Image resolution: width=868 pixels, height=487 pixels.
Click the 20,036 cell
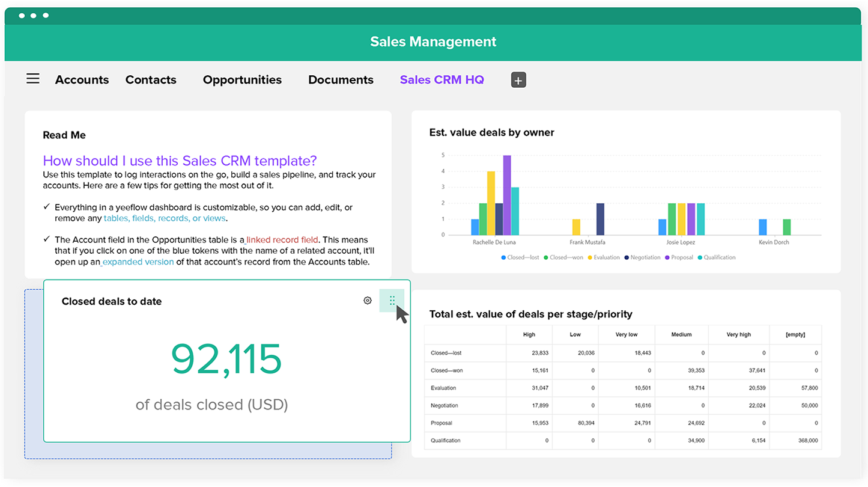coord(575,353)
